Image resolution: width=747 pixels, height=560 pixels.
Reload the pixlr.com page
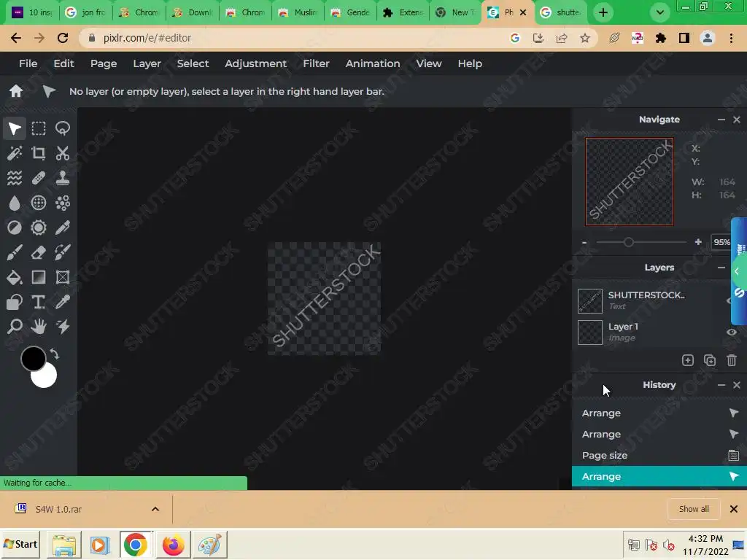[x=63, y=38]
